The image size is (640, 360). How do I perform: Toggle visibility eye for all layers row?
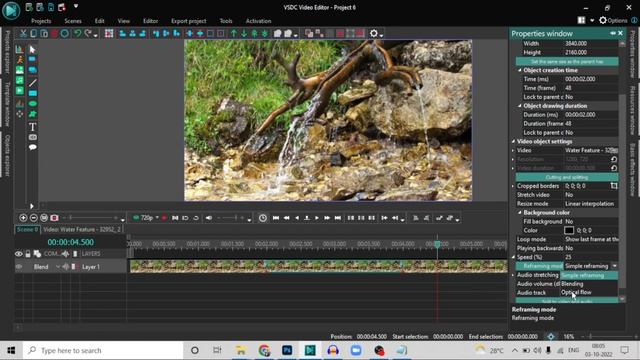[x=19, y=254]
